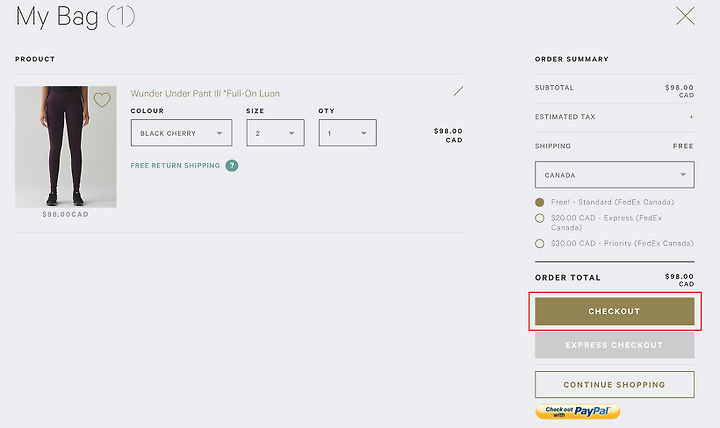This screenshot has height=428, width=720.
Task: Click the product thumbnail image of the pants
Action: tap(66, 146)
